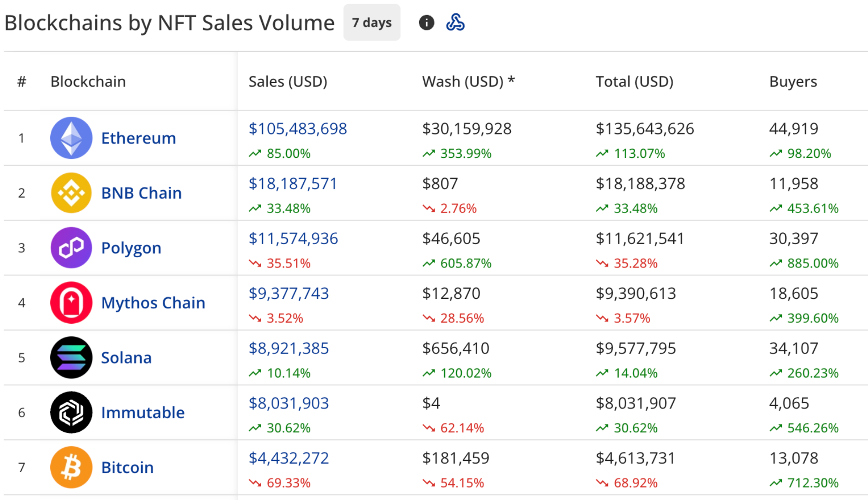The width and height of the screenshot is (868, 500).
Task: Open the Polygon blockchain link
Action: click(x=131, y=248)
